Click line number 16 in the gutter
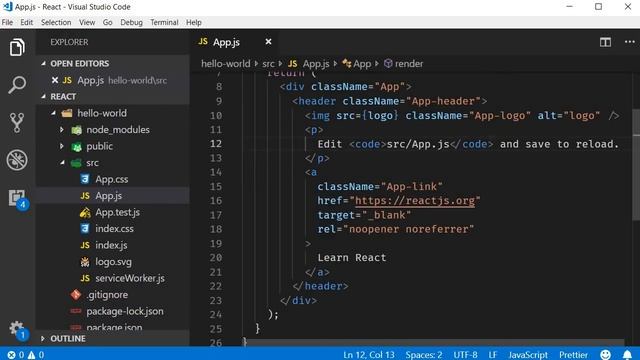This screenshot has width=640, height=360. pos(216,200)
